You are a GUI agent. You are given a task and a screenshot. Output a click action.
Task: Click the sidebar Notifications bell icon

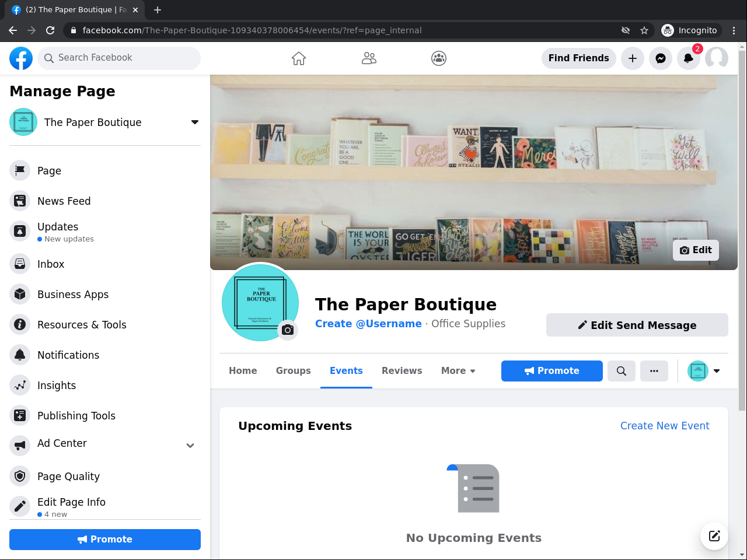coord(20,355)
